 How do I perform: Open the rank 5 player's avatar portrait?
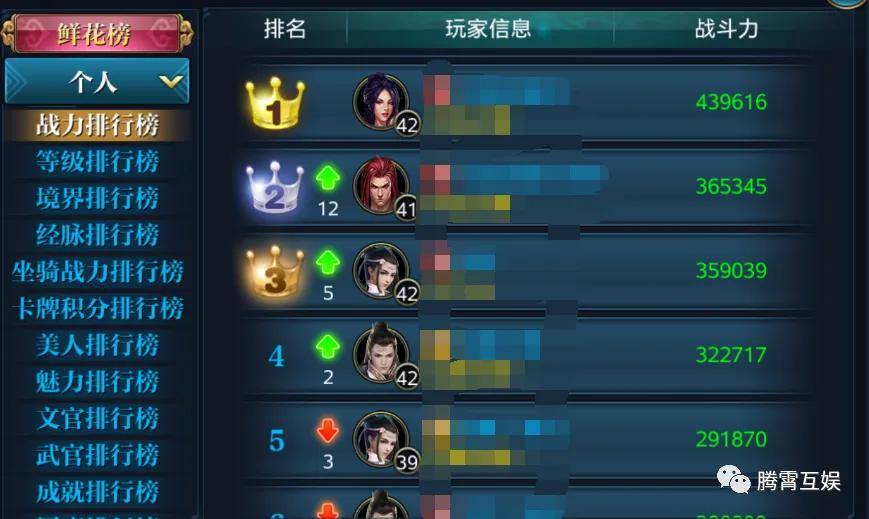click(x=381, y=440)
